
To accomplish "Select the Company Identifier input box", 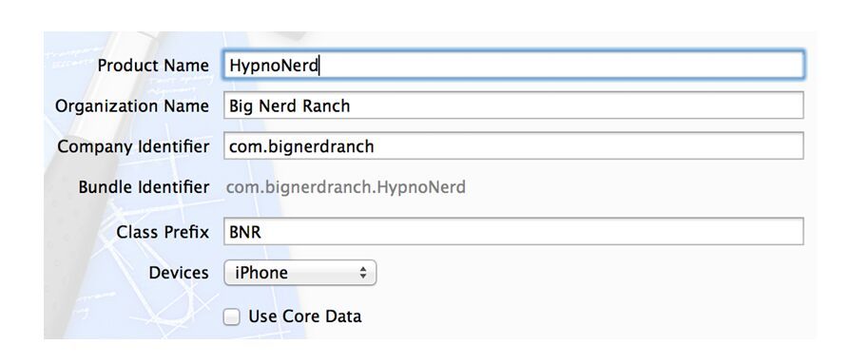I will pos(513,146).
